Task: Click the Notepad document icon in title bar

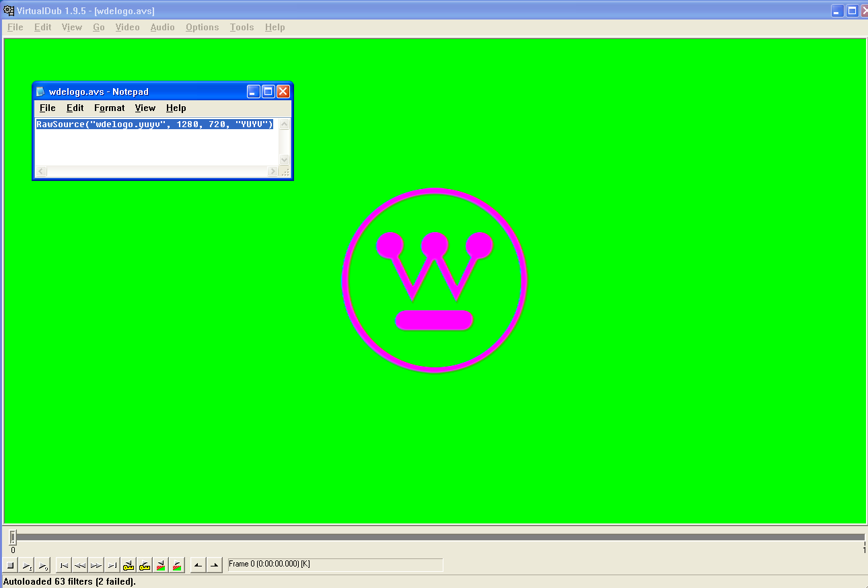Action: pos(41,91)
